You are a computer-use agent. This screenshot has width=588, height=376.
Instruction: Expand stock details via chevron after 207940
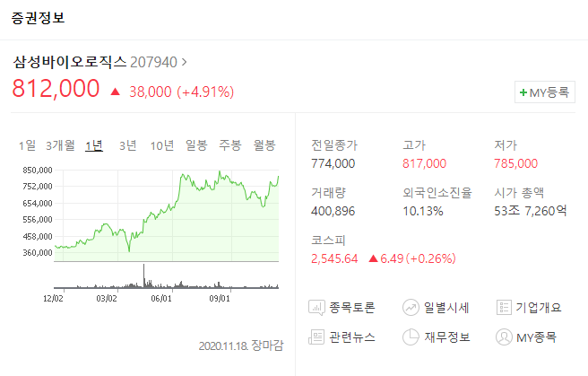coord(184,62)
